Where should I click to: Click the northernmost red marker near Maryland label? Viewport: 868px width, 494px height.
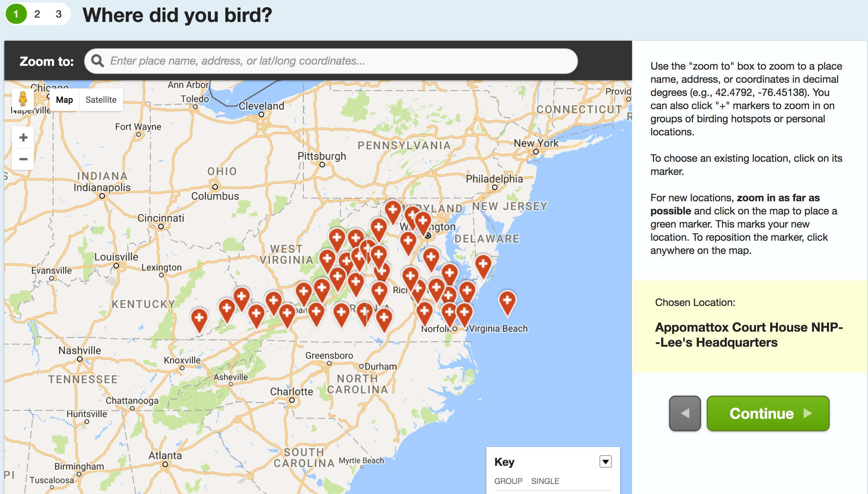(393, 210)
